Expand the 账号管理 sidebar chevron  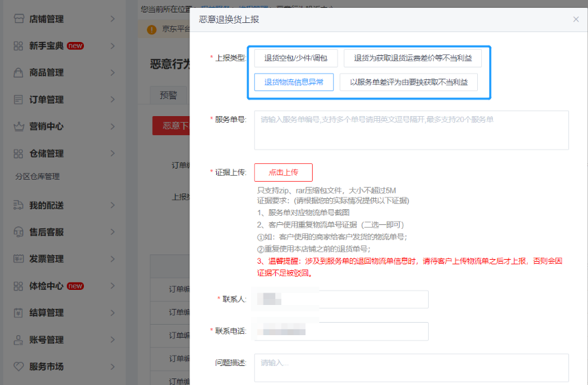pos(111,340)
